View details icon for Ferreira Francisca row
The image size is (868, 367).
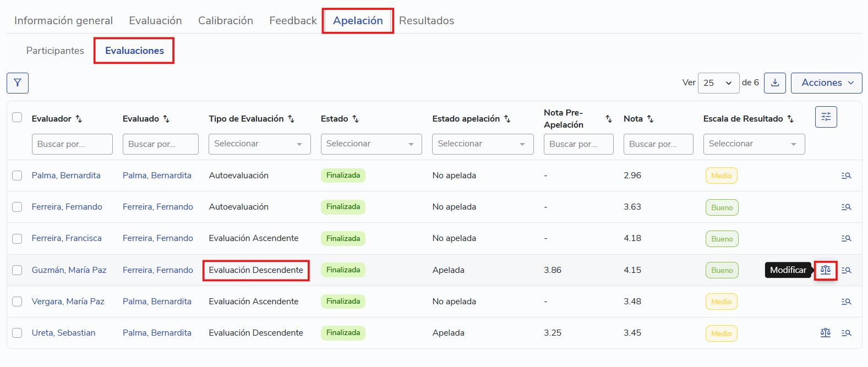(846, 238)
